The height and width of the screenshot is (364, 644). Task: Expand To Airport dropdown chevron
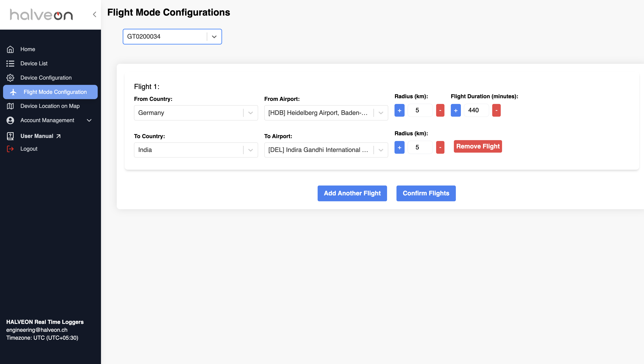click(381, 150)
